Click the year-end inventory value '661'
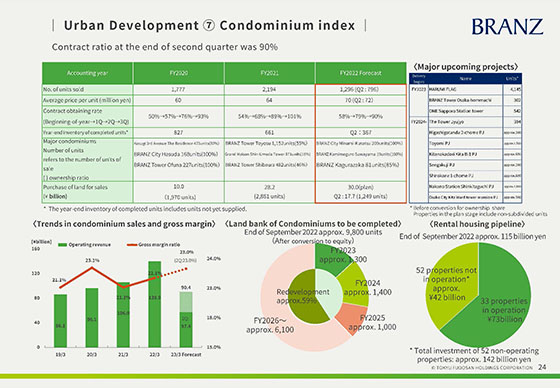Viewport: 560px width, 388px height. pos(269,133)
